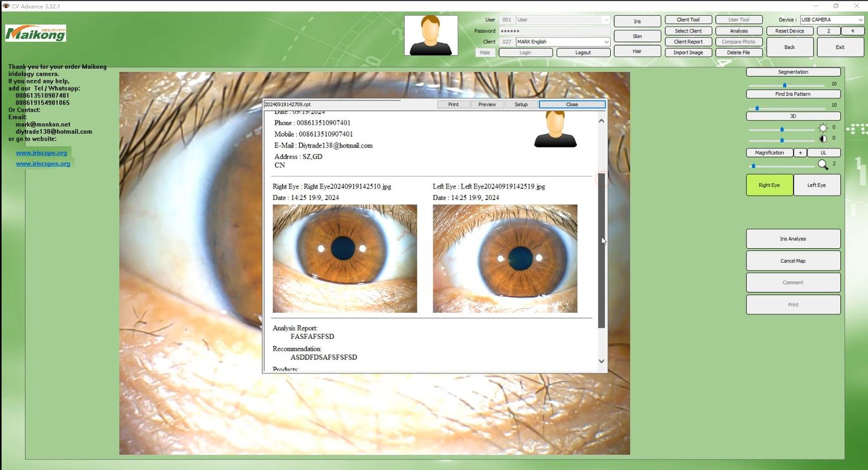Click the Login button

point(526,53)
